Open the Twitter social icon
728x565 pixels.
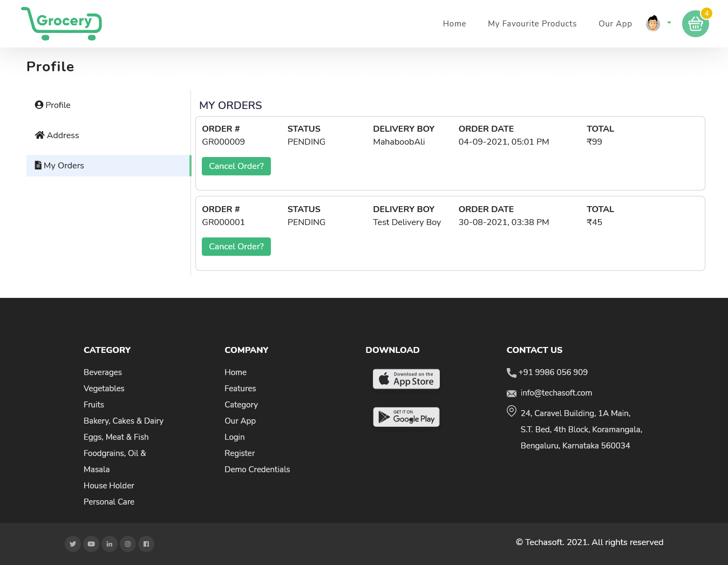pyautogui.click(x=73, y=544)
